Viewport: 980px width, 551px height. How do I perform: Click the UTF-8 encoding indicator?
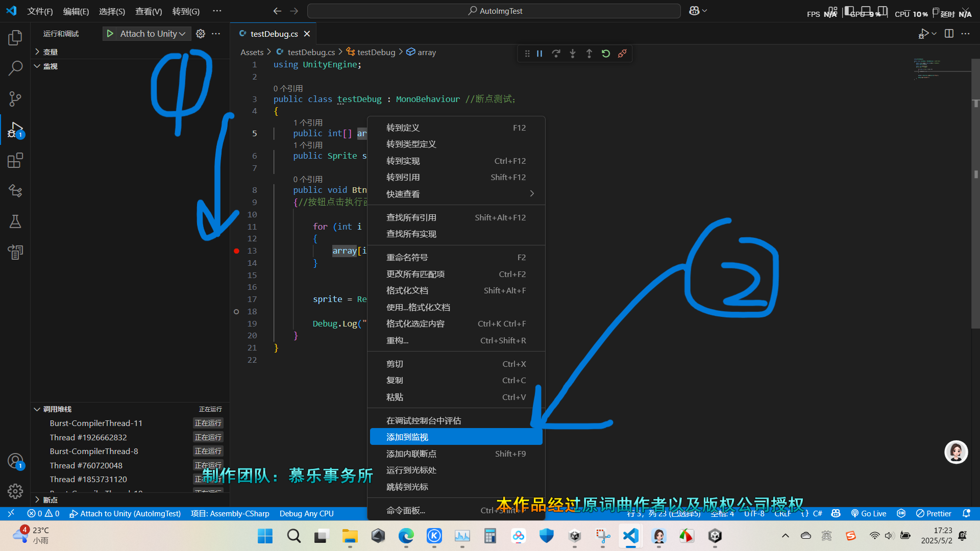click(x=754, y=513)
